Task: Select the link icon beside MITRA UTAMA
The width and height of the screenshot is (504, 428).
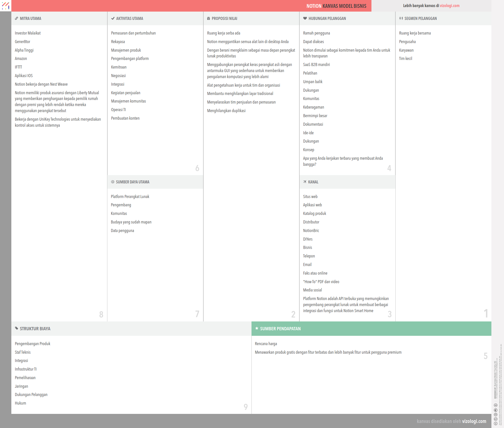Action: (x=16, y=18)
